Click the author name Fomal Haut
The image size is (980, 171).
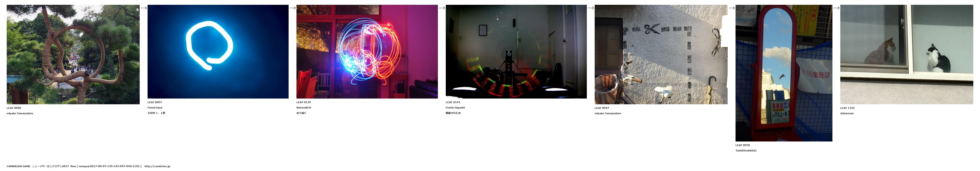155,108
